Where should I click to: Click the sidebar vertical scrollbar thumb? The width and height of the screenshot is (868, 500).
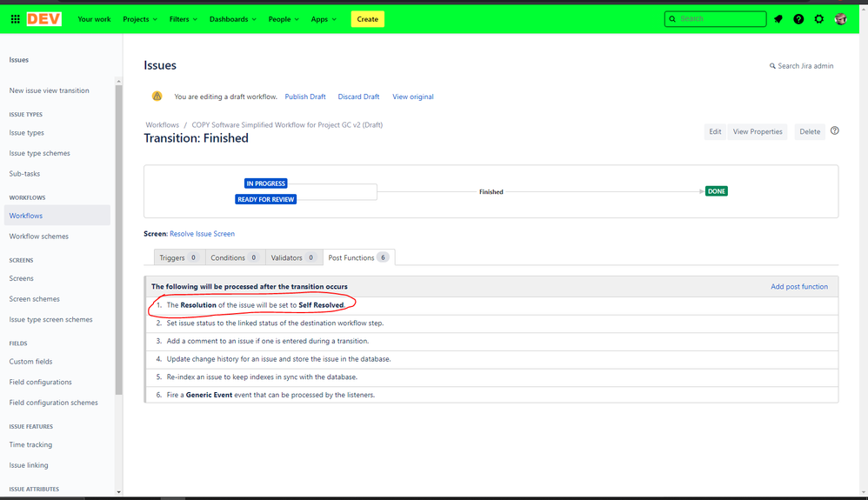pos(118,240)
